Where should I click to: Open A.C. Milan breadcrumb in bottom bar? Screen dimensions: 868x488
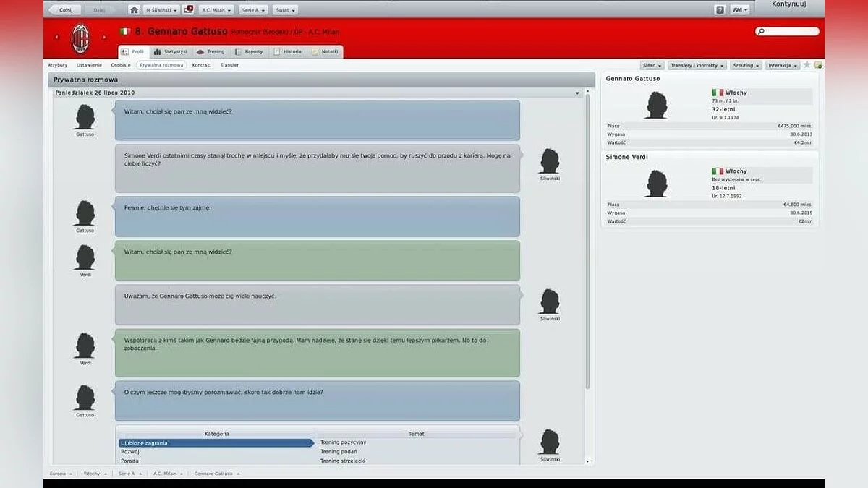click(167, 474)
